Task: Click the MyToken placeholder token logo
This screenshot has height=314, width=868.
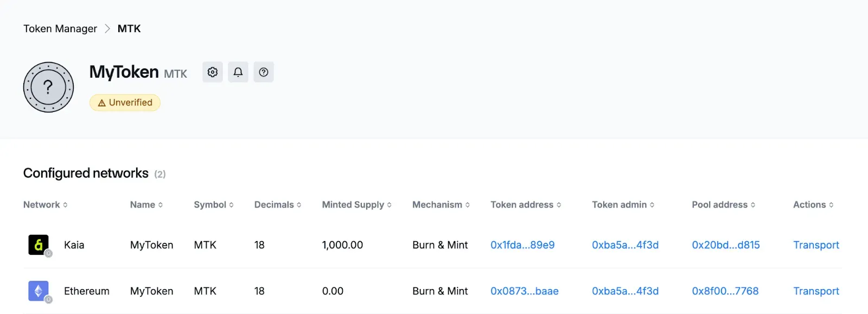Action: coord(48,87)
